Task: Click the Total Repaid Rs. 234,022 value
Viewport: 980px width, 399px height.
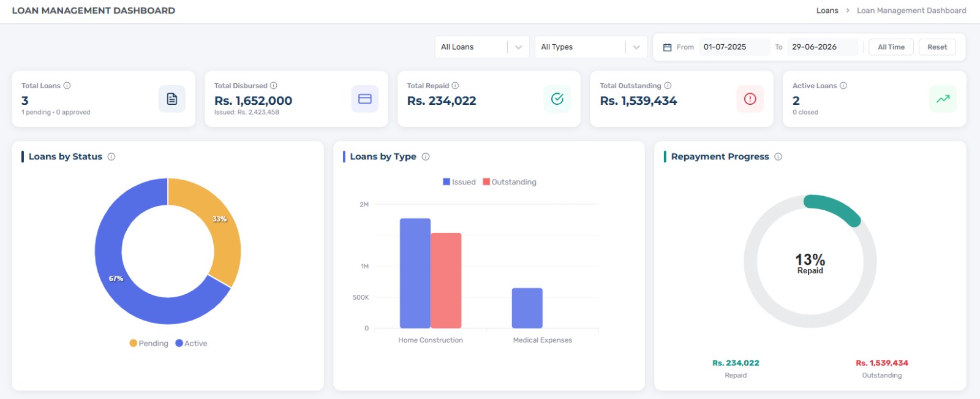Action: (442, 101)
